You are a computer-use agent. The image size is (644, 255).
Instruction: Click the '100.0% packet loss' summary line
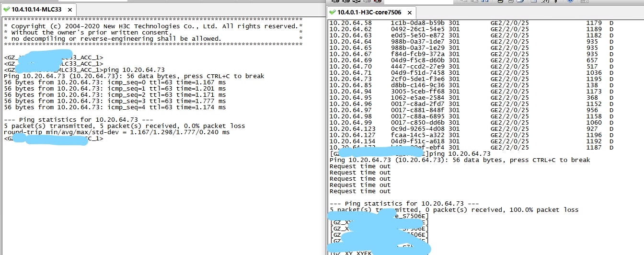454,210
